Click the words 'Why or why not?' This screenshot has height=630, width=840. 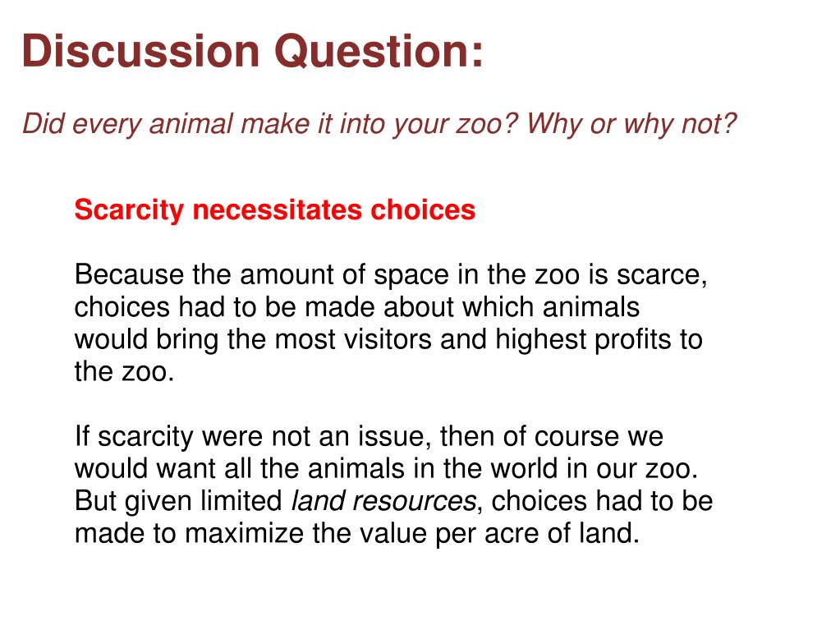tap(631, 124)
